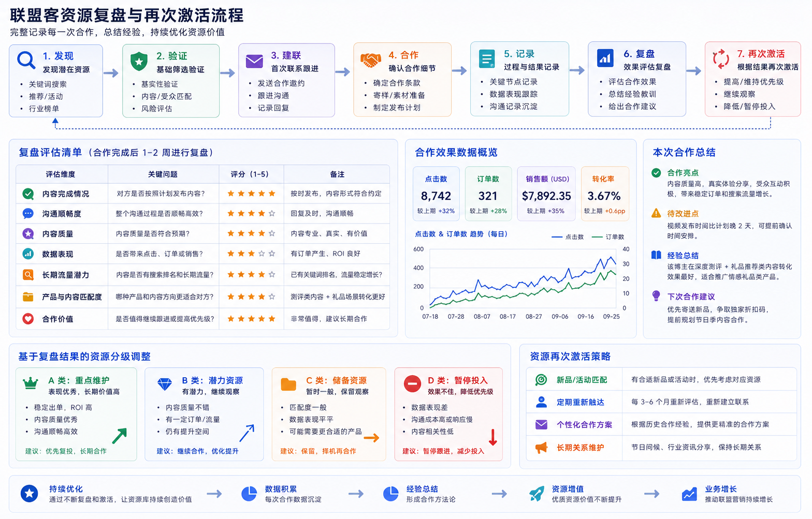Select the 关键词搜索 bullet under 发现

pos(48,84)
